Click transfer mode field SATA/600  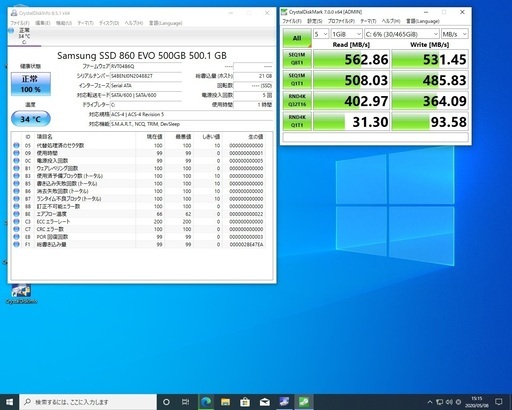click(x=146, y=95)
